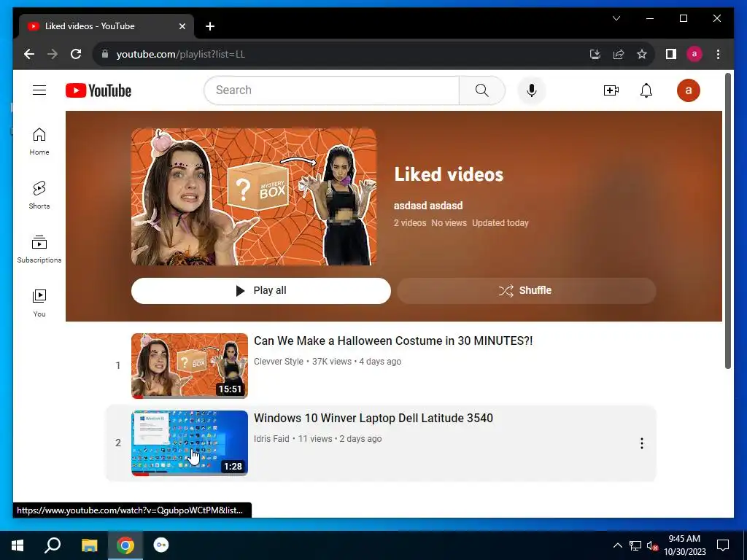The width and height of the screenshot is (747, 560).
Task: Open Windows 10 Winver Laptop Dell title
Action: tap(373, 418)
